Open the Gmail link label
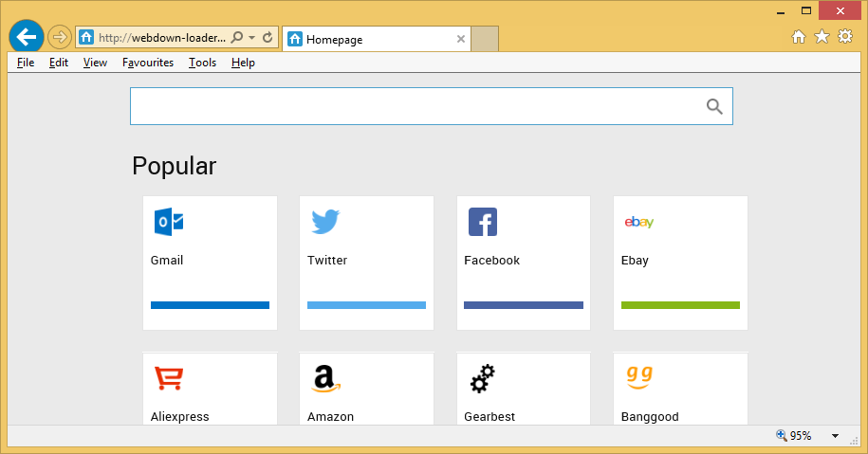This screenshot has width=868, height=454. pyautogui.click(x=167, y=261)
